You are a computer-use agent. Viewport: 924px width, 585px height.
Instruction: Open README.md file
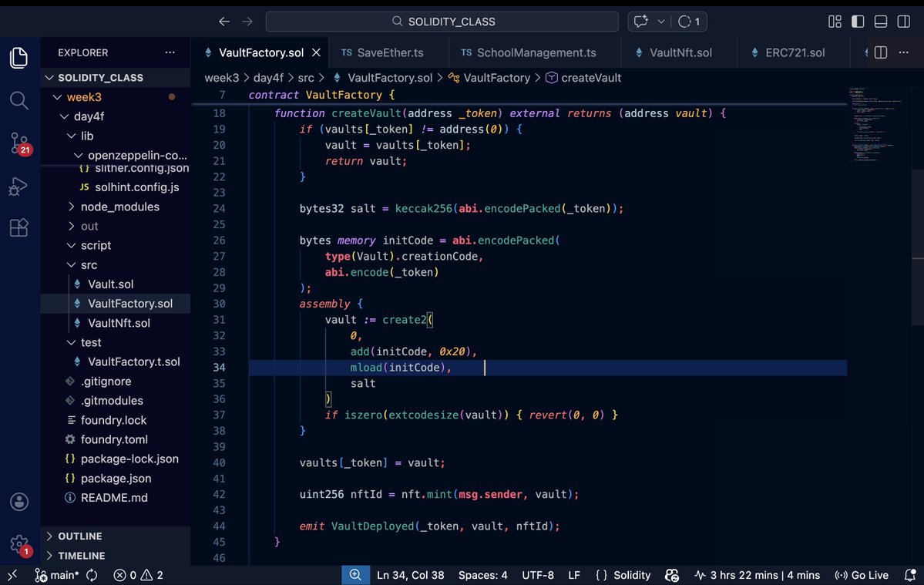(116, 498)
